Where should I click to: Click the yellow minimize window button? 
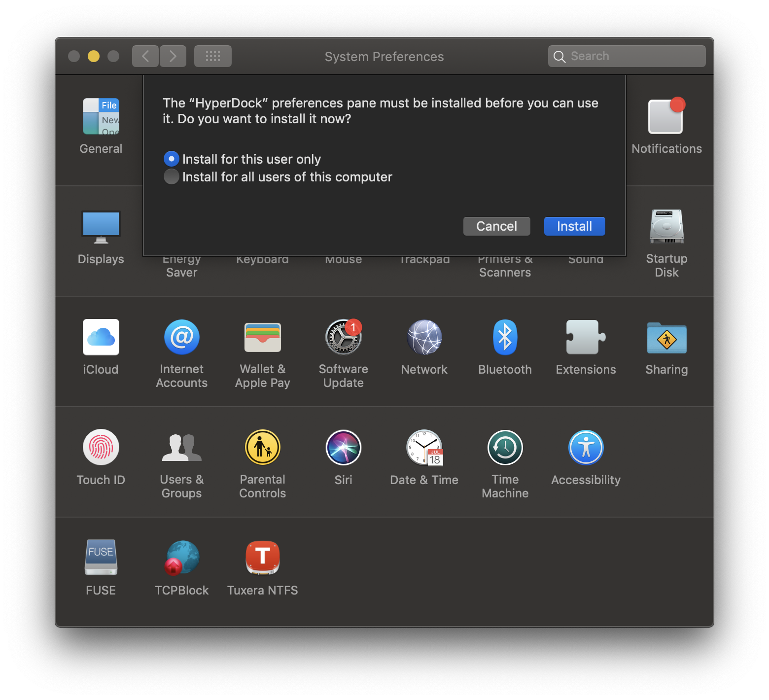94,56
